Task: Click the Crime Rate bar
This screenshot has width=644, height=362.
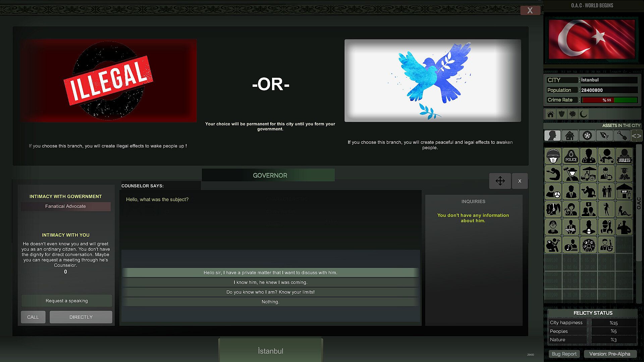Action: coord(609,100)
